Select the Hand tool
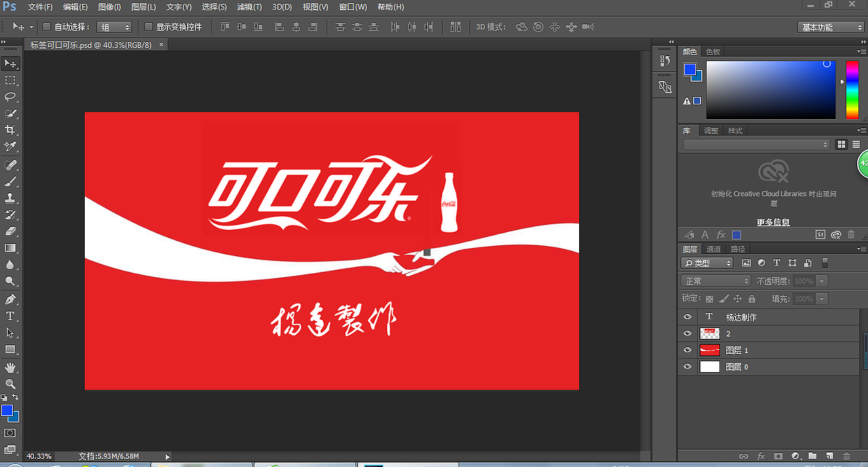This screenshot has height=467, width=868. pos(10,367)
